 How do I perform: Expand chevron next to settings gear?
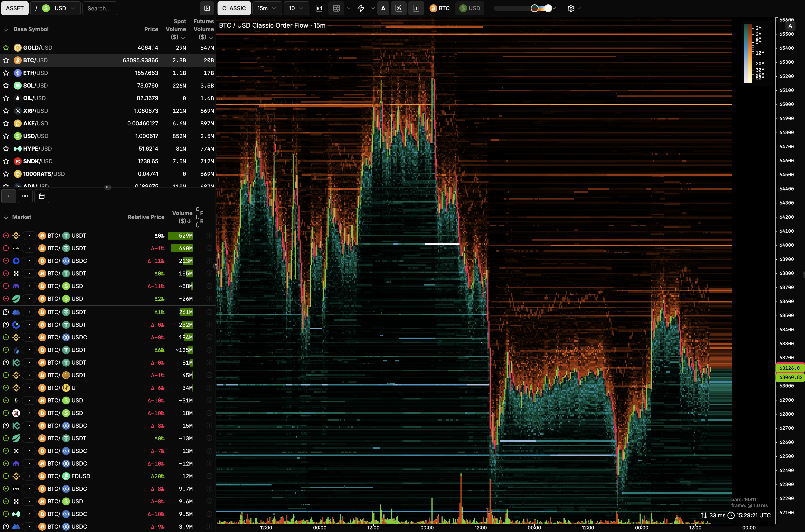(579, 8)
